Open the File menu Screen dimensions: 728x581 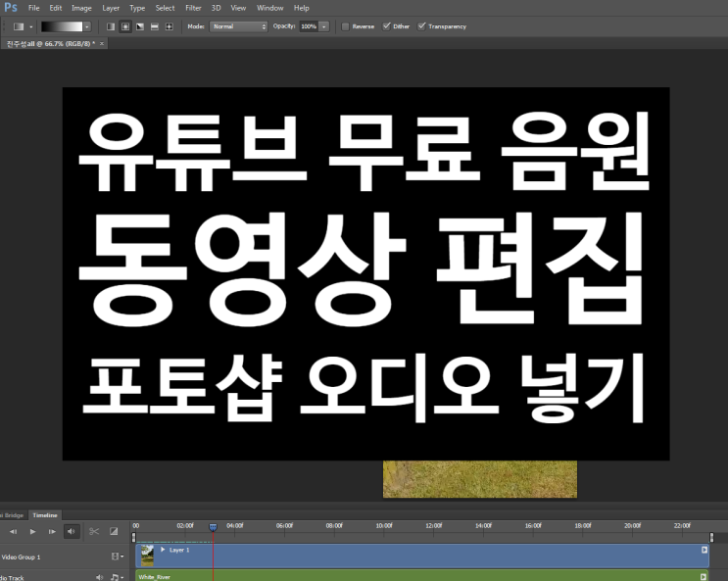(34, 8)
